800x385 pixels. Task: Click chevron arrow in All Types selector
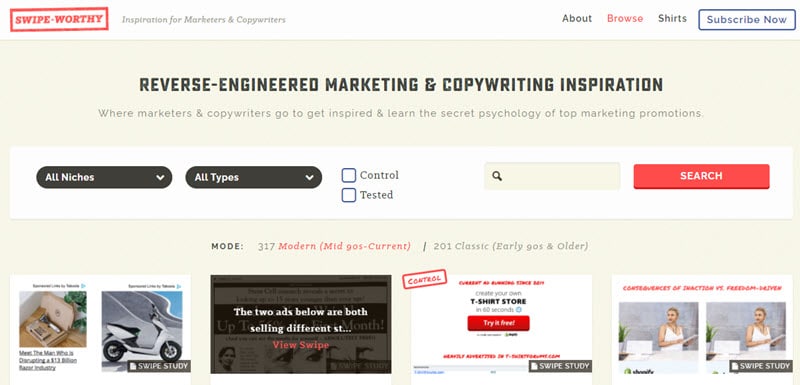pos(309,177)
